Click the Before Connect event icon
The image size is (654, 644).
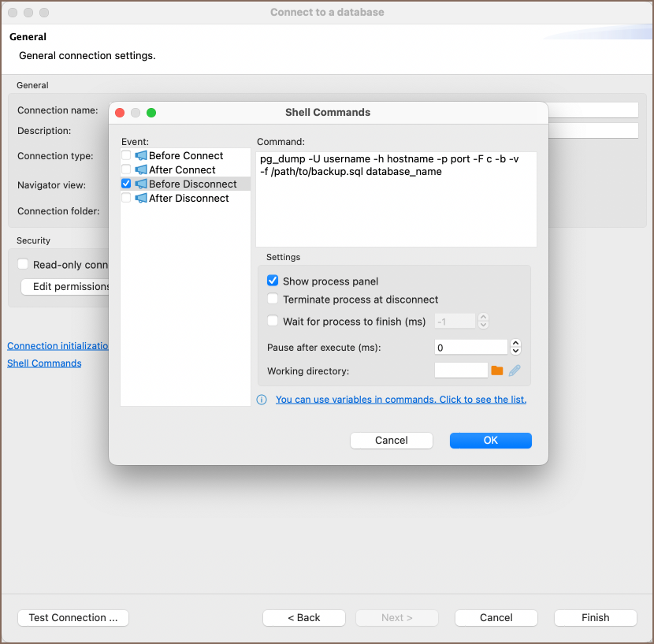coord(141,156)
